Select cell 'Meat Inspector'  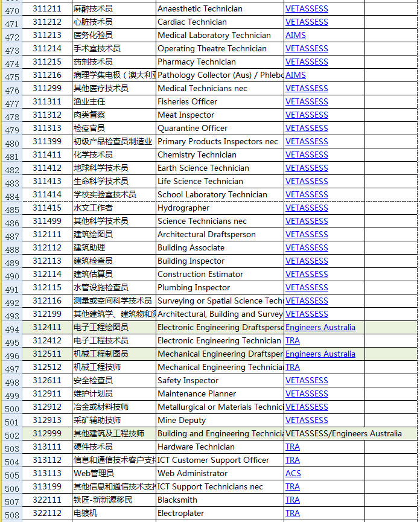click(220, 115)
